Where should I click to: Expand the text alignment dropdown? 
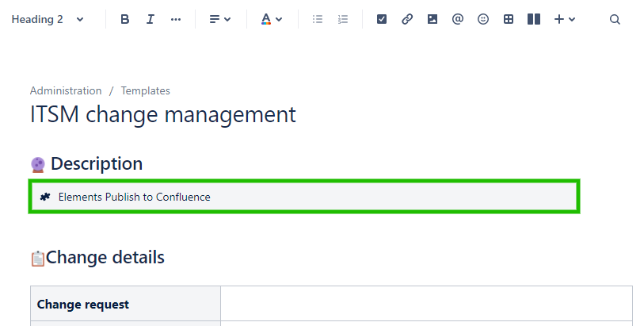[220, 19]
